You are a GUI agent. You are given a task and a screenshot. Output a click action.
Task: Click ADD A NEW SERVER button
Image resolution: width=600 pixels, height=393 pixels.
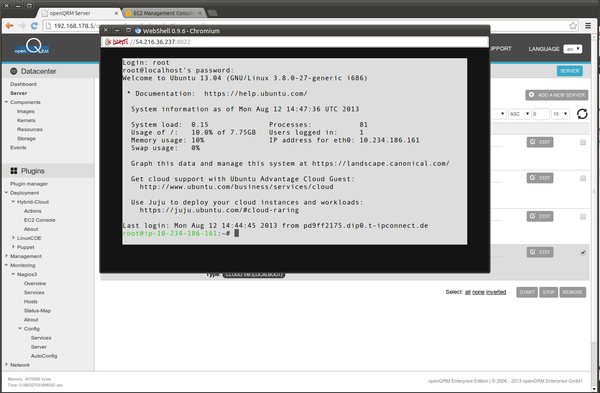(x=556, y=95)
